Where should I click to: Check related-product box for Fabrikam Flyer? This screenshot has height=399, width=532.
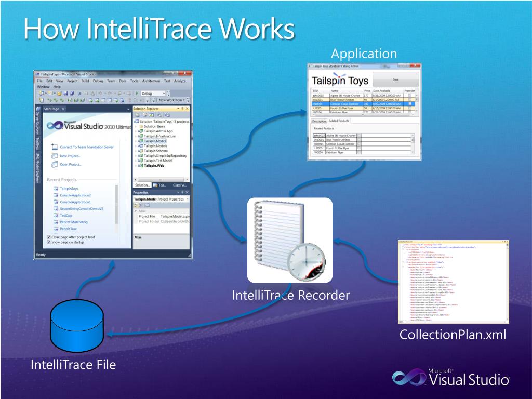359,152
